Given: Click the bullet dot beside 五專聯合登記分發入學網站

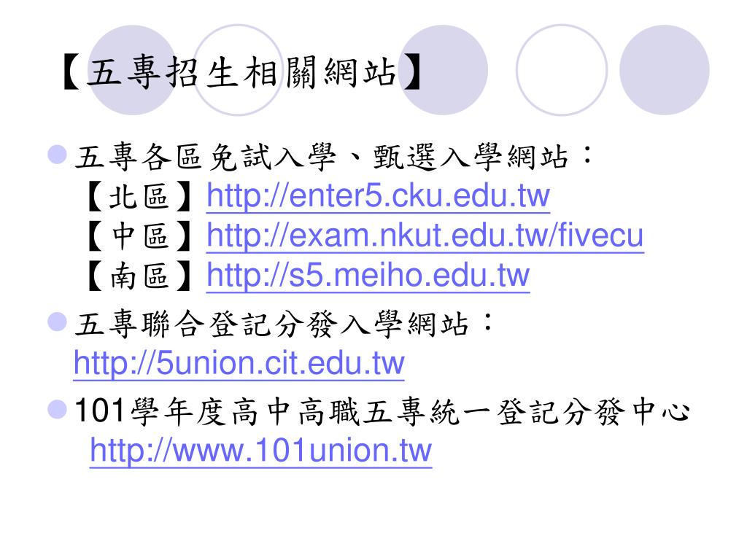Looking at the screenshot, I should pyautogui.click(x=57, y=322).
